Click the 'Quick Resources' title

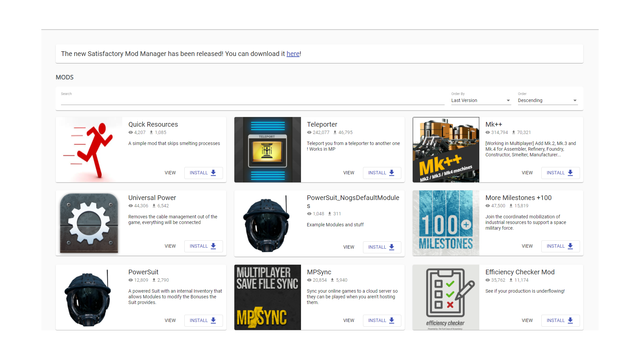(x=153, y=124)
